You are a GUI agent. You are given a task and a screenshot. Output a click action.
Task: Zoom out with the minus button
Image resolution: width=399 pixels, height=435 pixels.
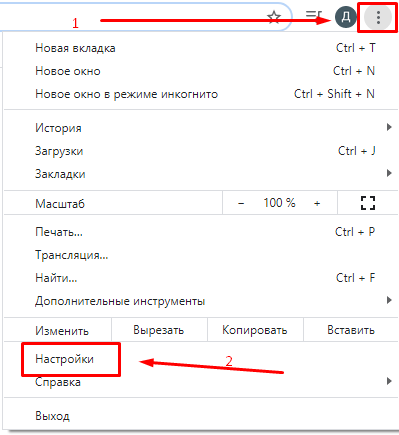click(241, 203)
